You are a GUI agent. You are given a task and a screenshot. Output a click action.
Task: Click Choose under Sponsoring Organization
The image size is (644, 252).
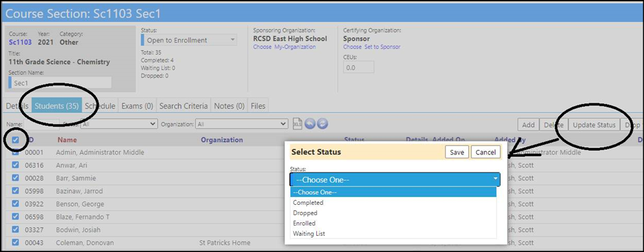click(262, 47)
